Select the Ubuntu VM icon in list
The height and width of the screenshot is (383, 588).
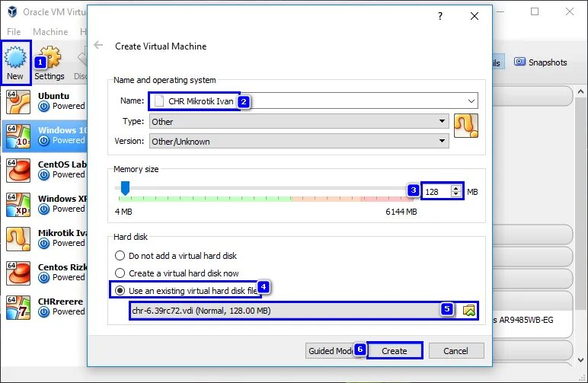18,101
